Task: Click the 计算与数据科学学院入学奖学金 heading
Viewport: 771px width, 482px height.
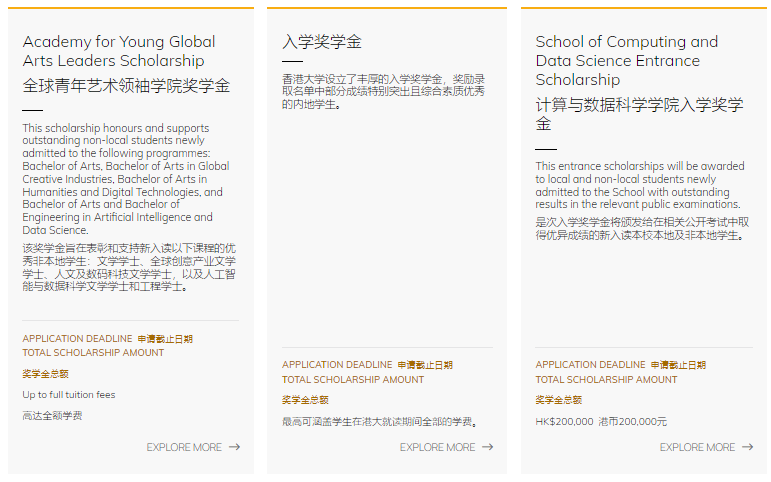Action: click(x=639, y=114)
